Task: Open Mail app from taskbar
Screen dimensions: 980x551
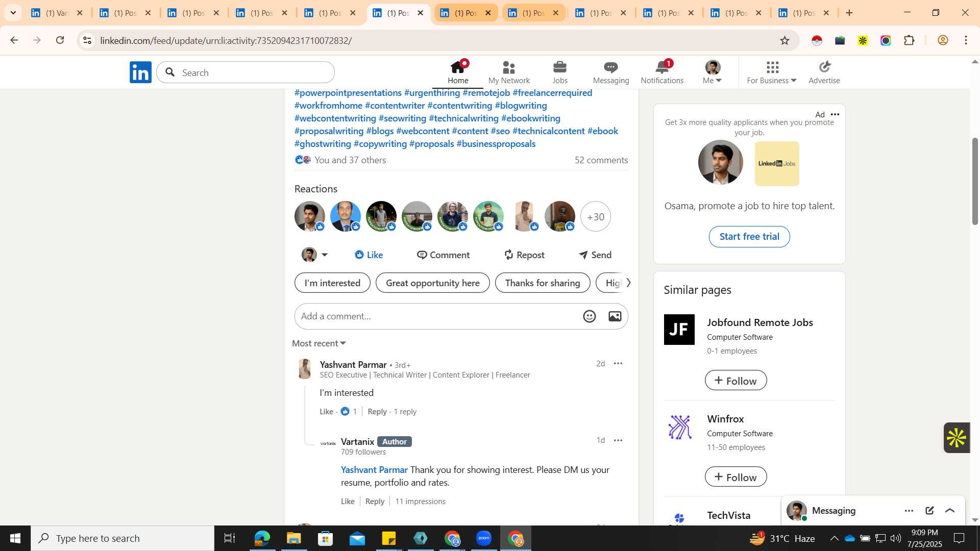Action: coord(357,538)
